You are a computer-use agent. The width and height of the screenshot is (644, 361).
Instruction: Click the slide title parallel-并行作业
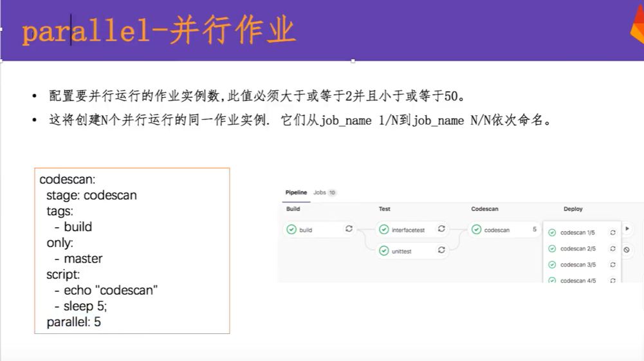(x=158, y=30)
